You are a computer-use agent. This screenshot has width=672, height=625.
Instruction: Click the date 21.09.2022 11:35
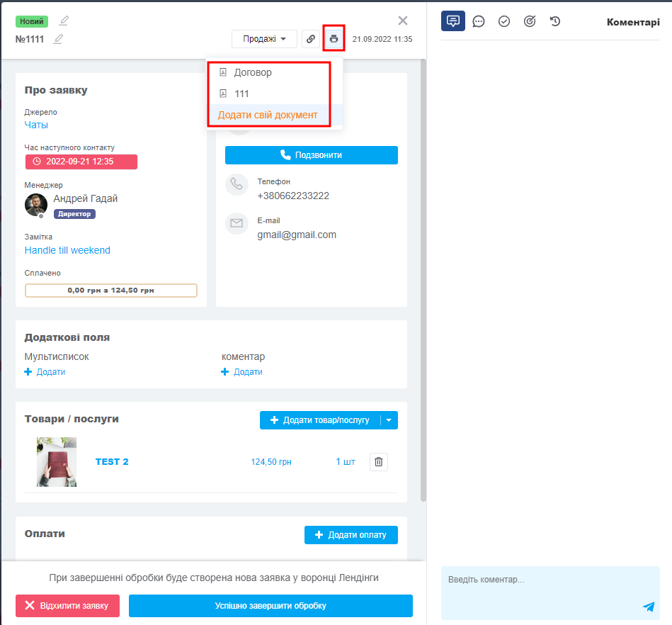tap(382, 39)
